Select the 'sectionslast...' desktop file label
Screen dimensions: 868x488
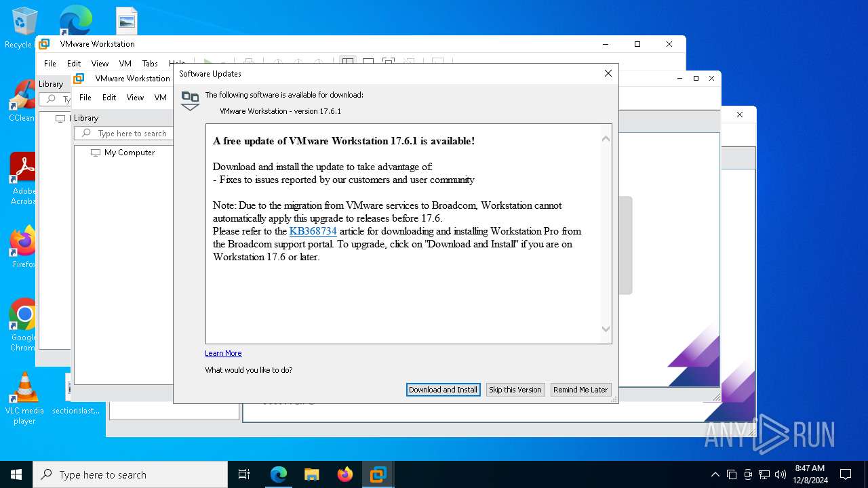[76, 411]
